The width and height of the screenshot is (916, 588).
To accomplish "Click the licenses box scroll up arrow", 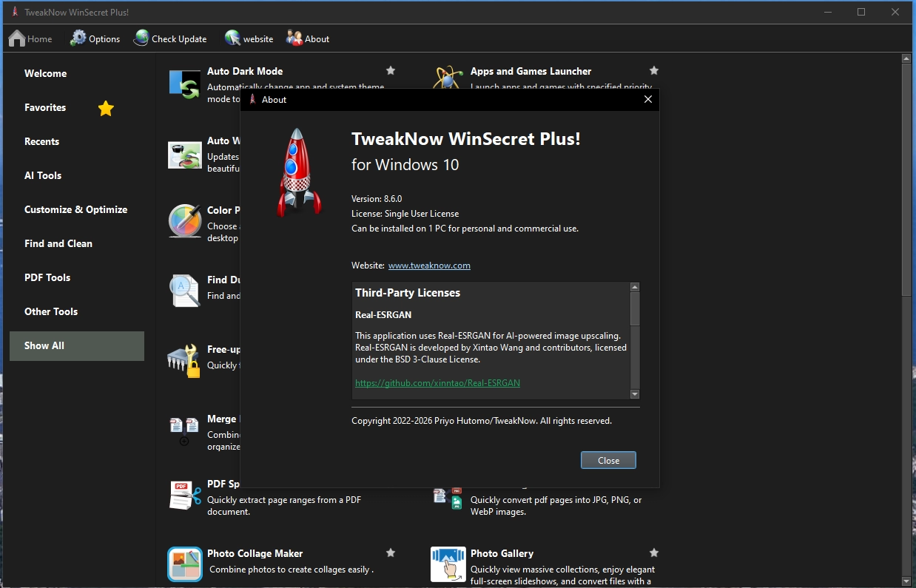I will [x=635, y=287].
